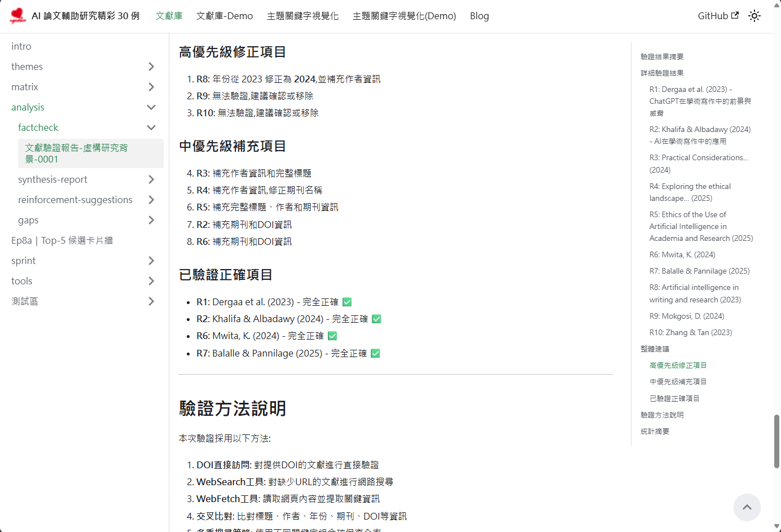
Task: Open the 文獻庫-Demo nav tab
Action: (x=224, y=16)
